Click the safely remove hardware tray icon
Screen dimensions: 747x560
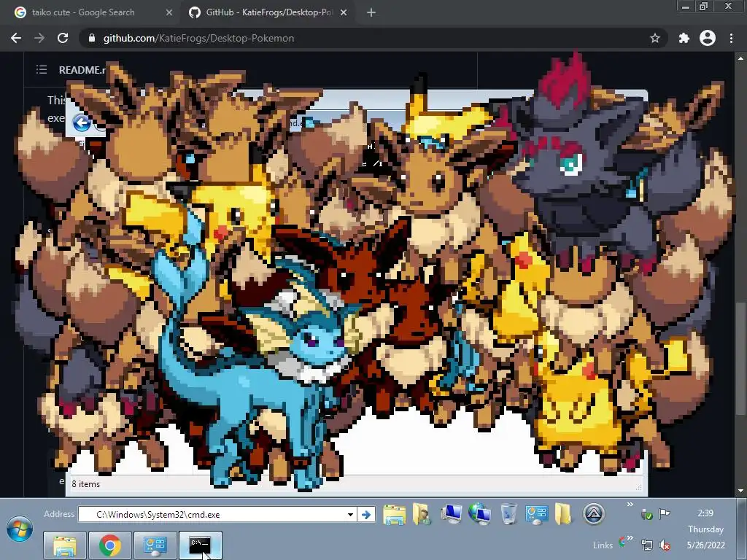(x=646, y=514)
